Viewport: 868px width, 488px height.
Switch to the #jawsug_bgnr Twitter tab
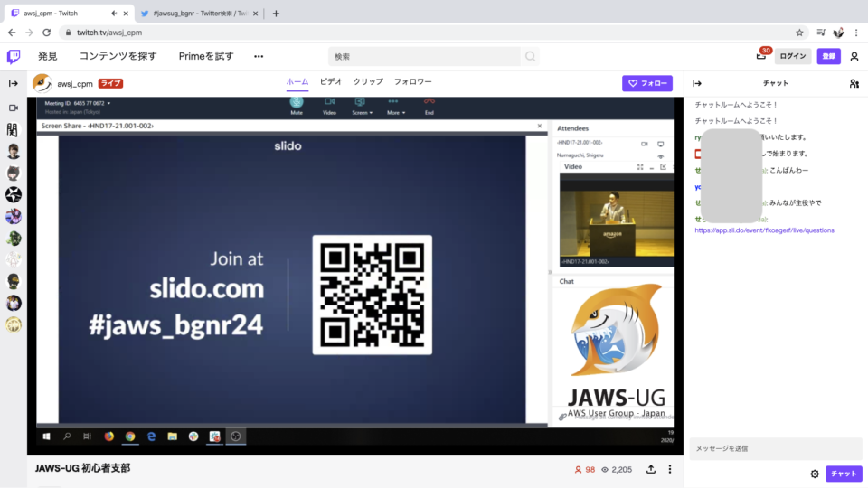point(199,14)
